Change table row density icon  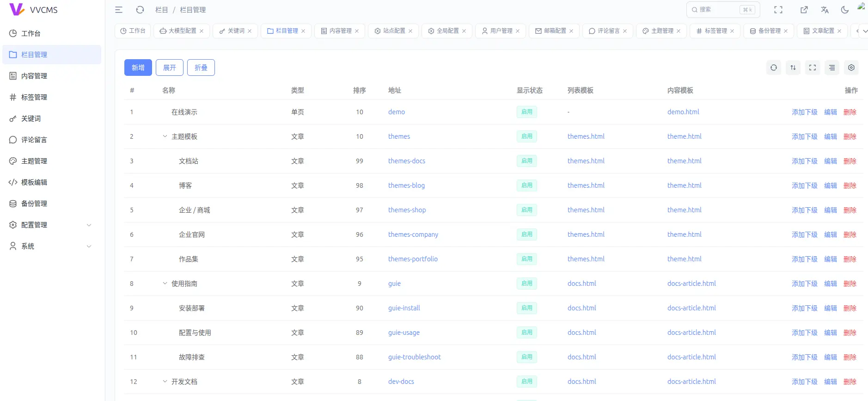[x=832, y=68]
